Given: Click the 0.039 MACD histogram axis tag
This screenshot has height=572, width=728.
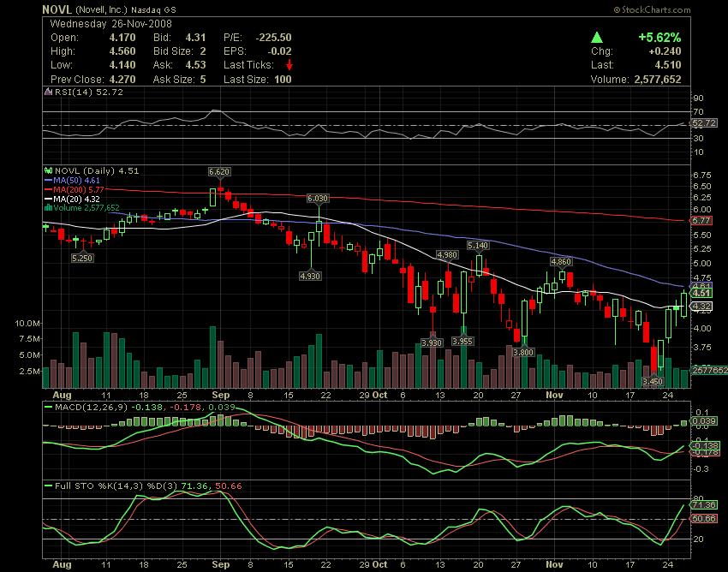Looking at the screenshot, I should (x=706, y=420).
